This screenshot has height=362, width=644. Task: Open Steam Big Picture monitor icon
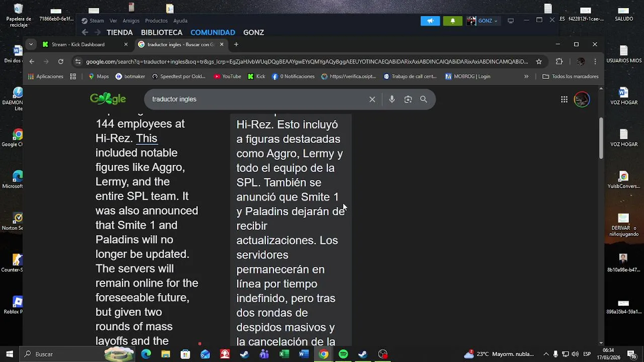click(511, 21)
